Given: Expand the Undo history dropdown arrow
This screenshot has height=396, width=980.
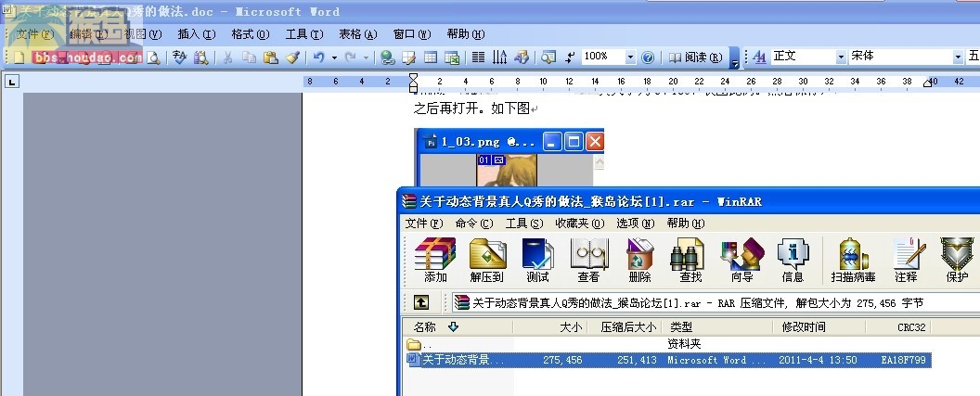Looking at the screenshot, I should (334, 57).
